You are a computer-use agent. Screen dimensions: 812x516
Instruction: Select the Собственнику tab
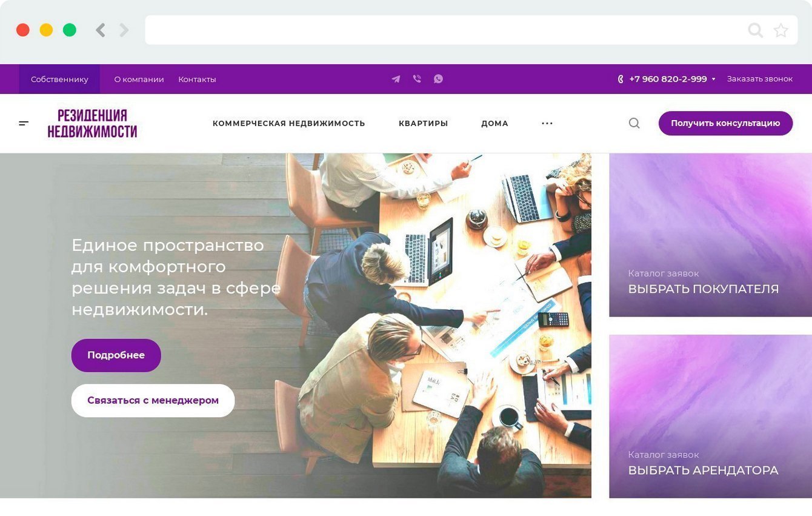pos(59,79)
